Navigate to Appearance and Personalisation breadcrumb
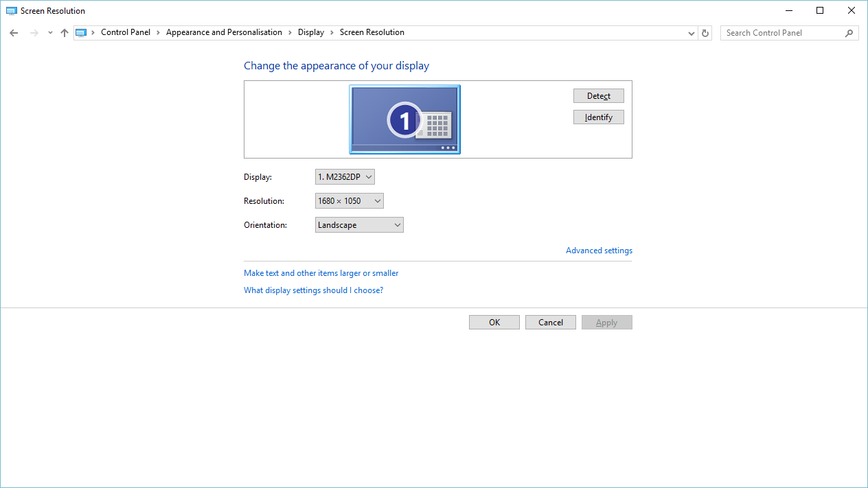The image size is (868, 488). (x=224, y=32)
